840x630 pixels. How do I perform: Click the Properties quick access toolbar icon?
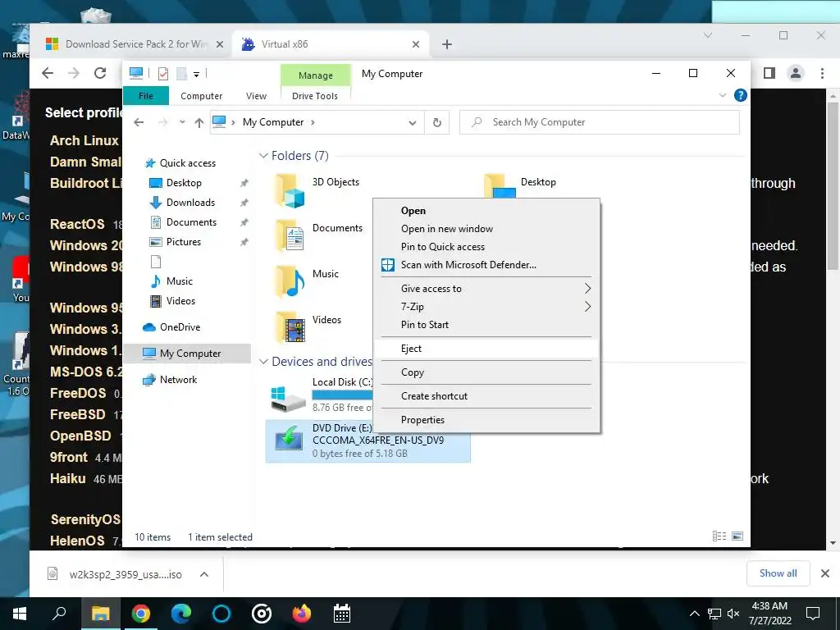[x=163, y=73]
